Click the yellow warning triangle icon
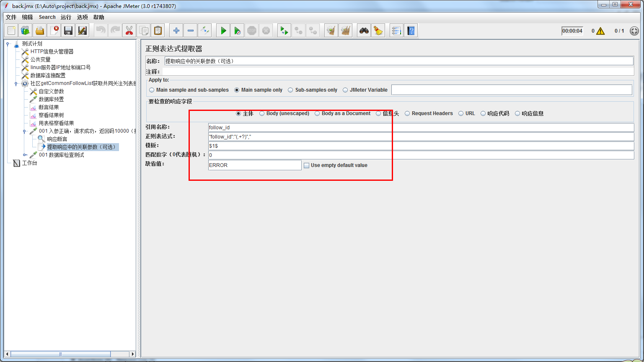Viewport: 644px width, 362px height. (600, 31)
